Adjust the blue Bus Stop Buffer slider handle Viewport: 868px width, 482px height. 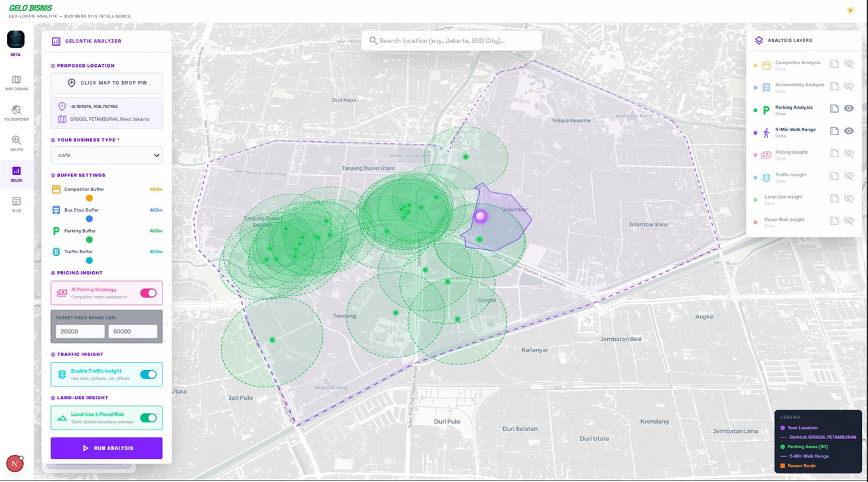(x=89, y=219)
